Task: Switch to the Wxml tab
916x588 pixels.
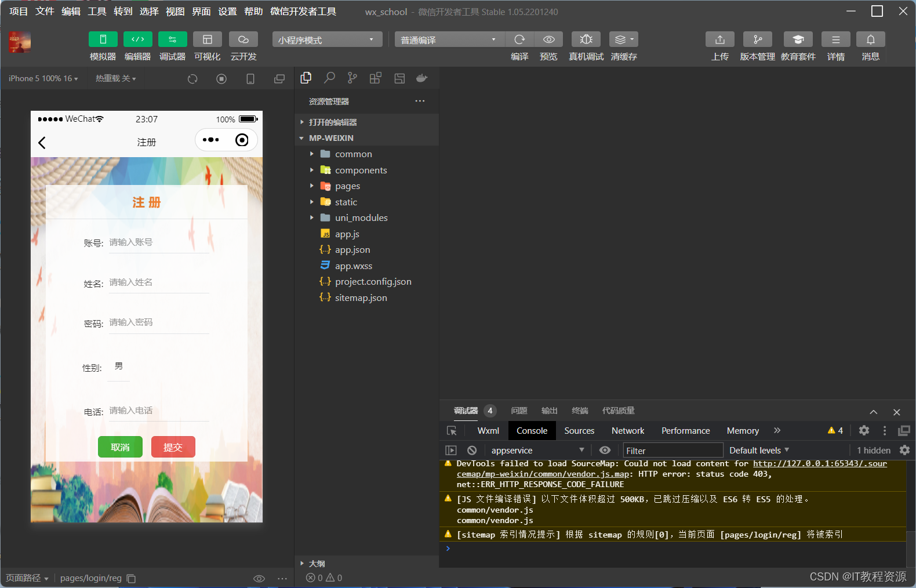Action: pos(488,431)
